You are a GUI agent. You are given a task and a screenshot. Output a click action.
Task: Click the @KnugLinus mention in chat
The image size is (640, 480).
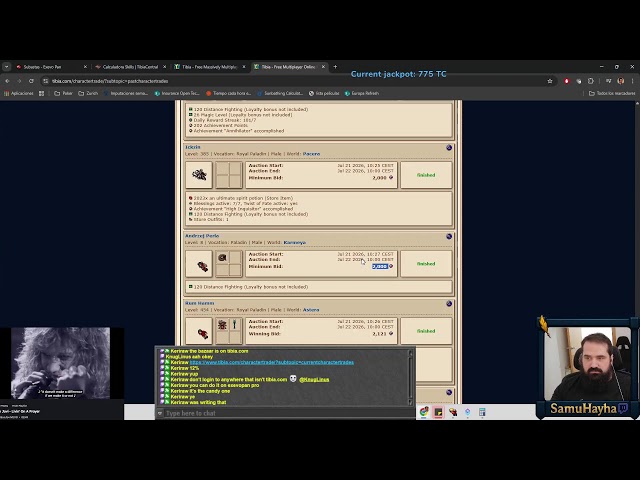314,380
